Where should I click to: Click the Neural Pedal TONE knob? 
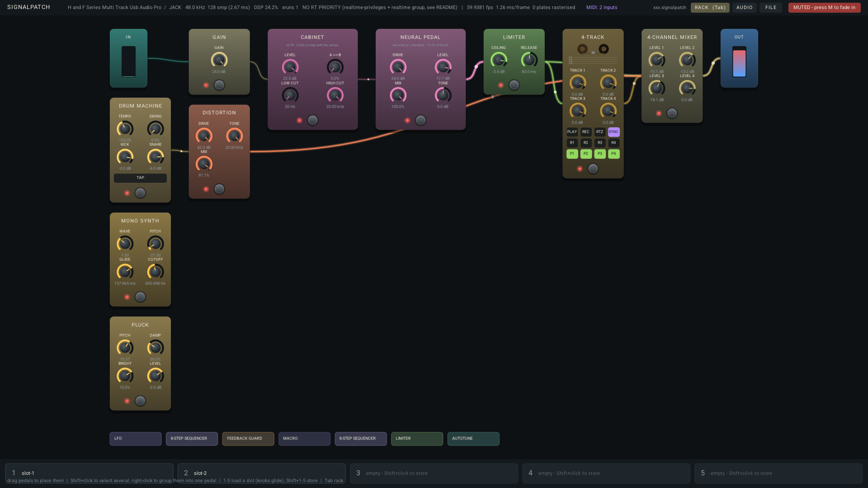443,95
